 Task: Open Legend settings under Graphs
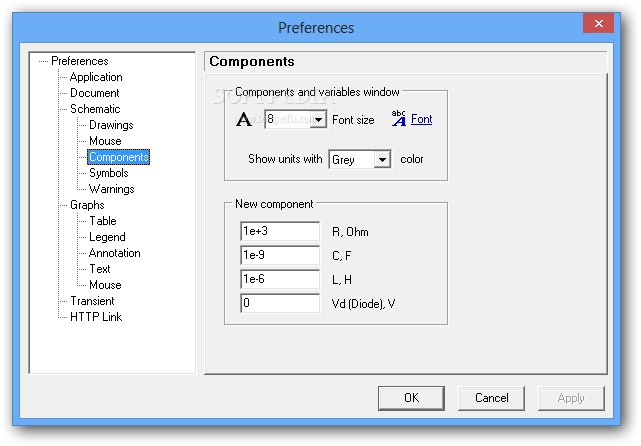pos(107,237)
